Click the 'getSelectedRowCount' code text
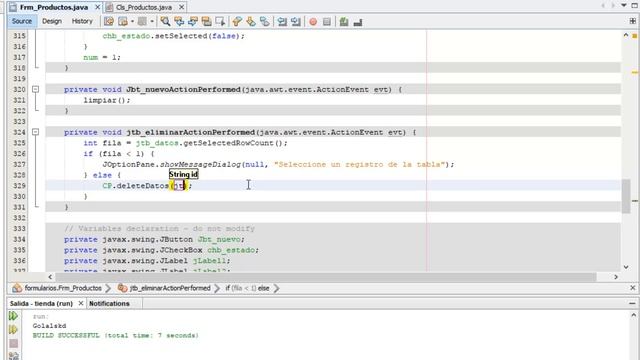 [x=229, y=143]
